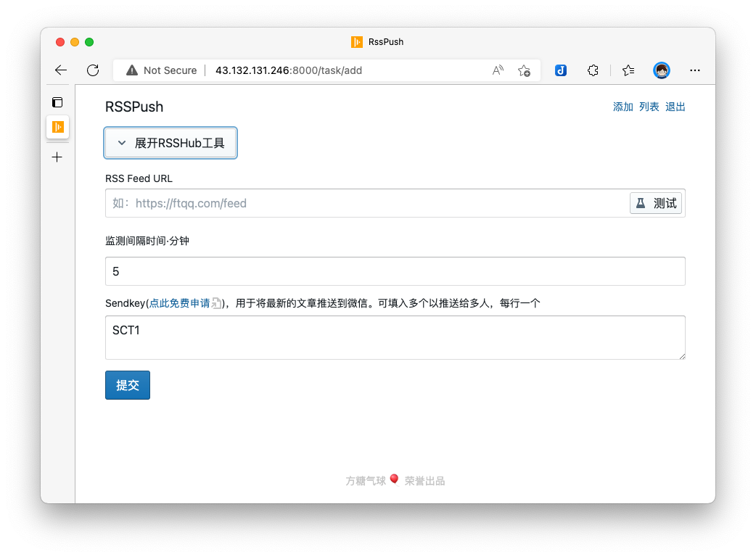Expand the 展开RSSHub工具 section
This screenshot has height=557, width=756.
170,143
